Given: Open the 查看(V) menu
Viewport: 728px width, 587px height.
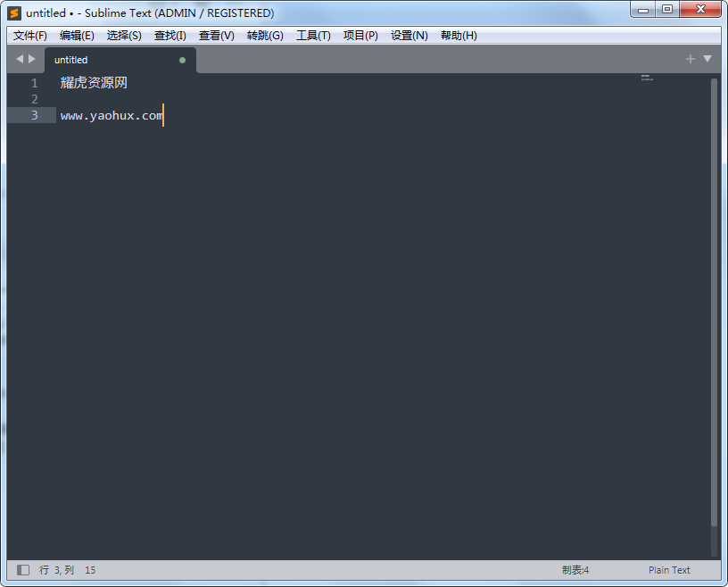Looking at the screenshot, I should (x=217, y=36).
